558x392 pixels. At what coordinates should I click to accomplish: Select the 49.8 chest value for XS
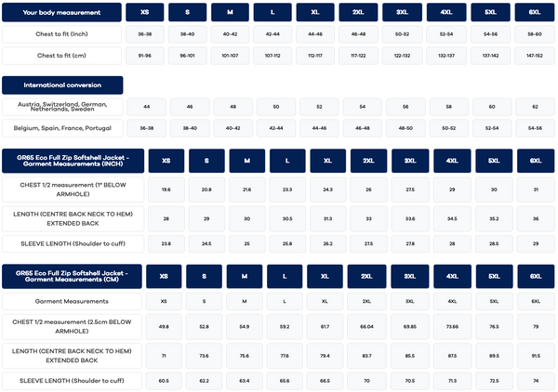pos(164,327)
